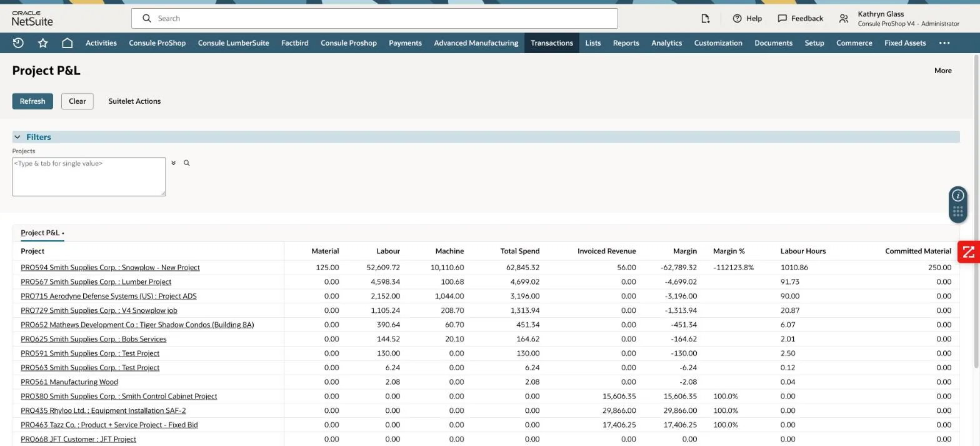Open the Reports menu
The height and width of the screenshot is (446, 980).
tap(626, 43)
